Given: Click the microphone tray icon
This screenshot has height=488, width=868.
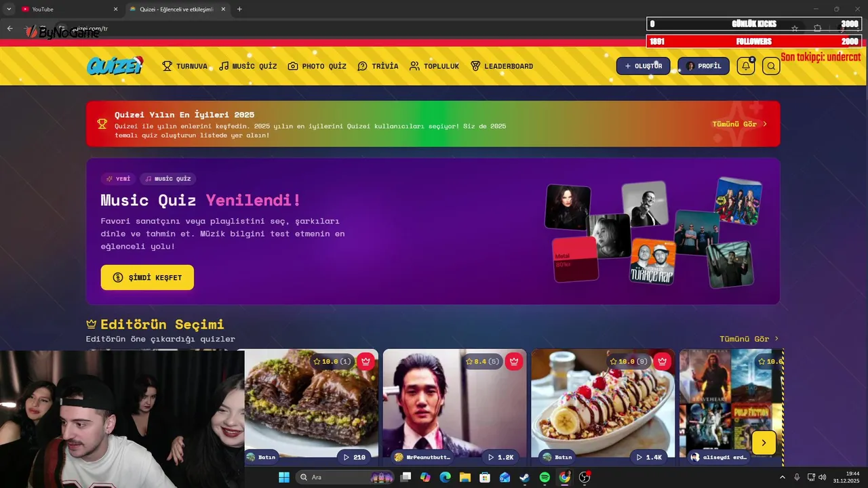Looking at the screenshot, I should 797,477.
